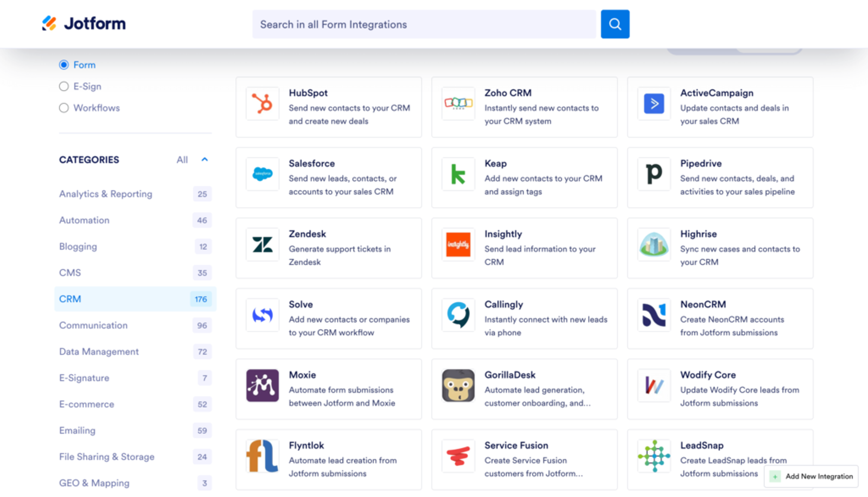Select the Form radio button
Image resolution: width=868 pixels, height=497 pixels.
64,65
